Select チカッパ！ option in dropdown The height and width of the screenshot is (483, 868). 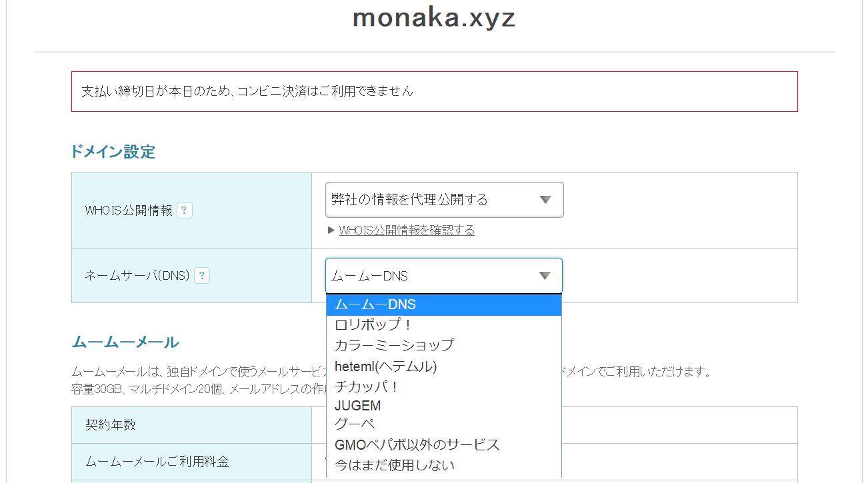tap(444, 386)
